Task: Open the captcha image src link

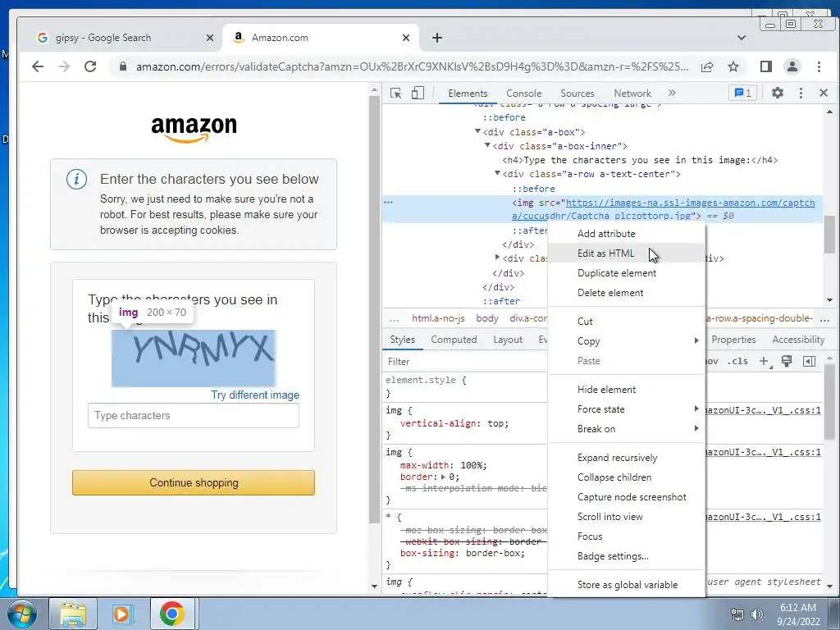Action: (x=663, y=209)
